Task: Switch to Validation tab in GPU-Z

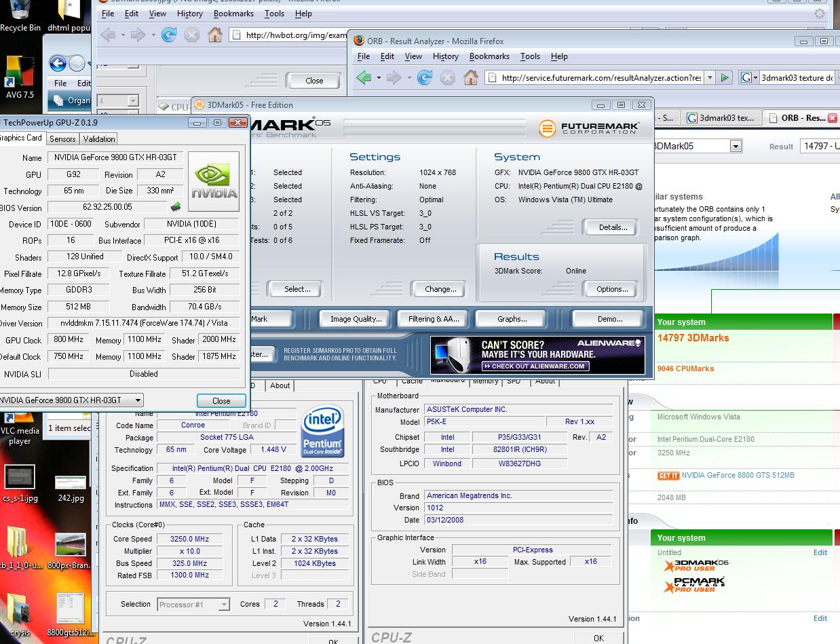Action: tap(99, 138)
